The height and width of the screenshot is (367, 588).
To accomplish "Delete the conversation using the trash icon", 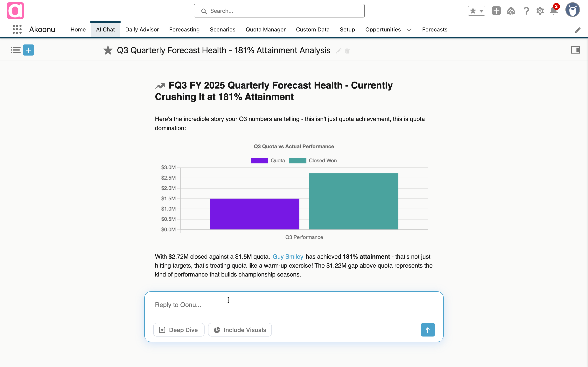I will [347, 51].
